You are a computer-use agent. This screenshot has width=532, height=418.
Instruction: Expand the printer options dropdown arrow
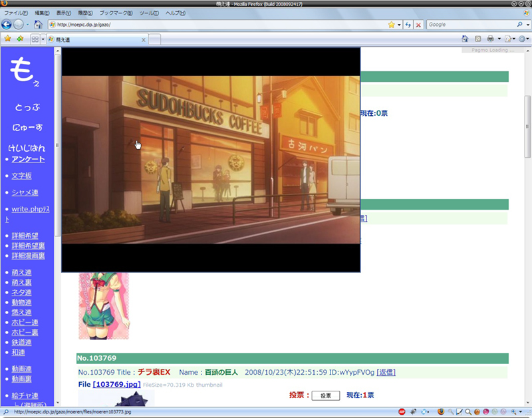click(x=499, y=39)
